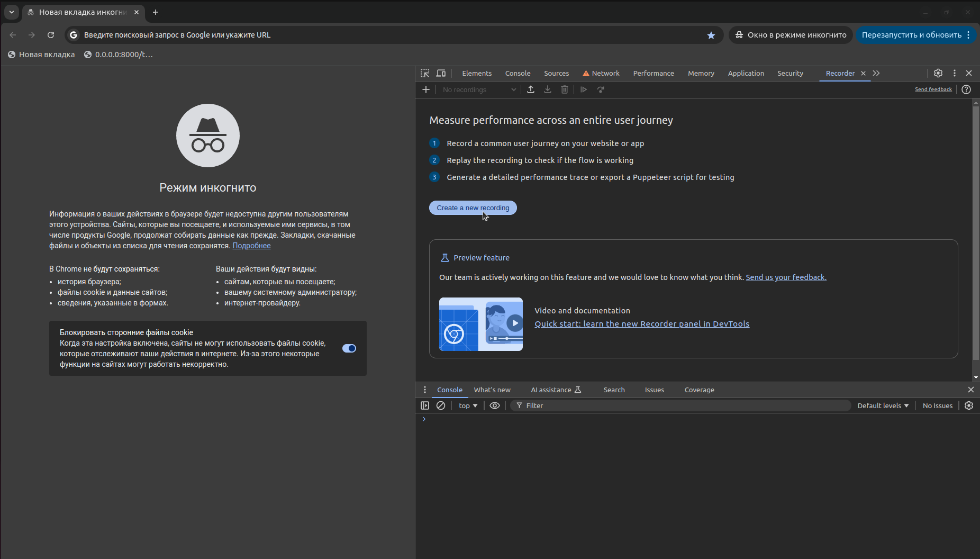This screenshot has height=559, width=980.
Task: Click the bookmark star in address bar
Action: 711,35
